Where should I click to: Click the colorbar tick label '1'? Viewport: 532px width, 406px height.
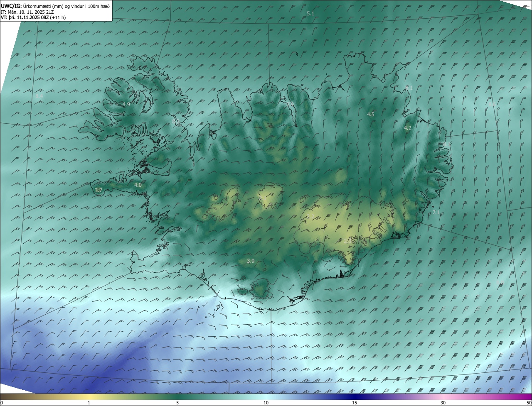(x=89, y=403)
